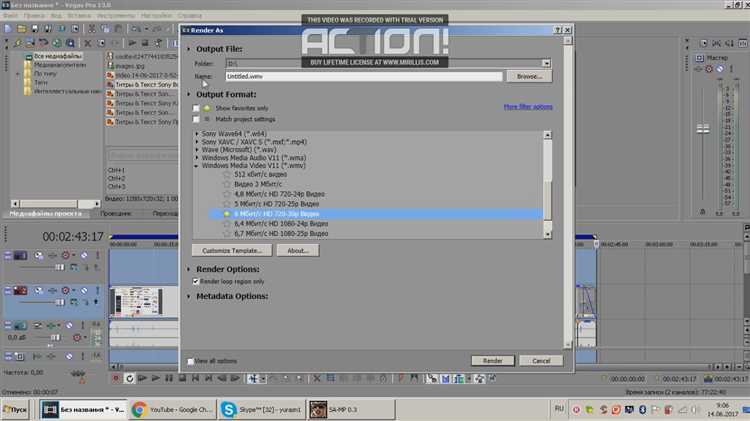Open the More filter options link
750x421 pixels.
coord(528,107)
